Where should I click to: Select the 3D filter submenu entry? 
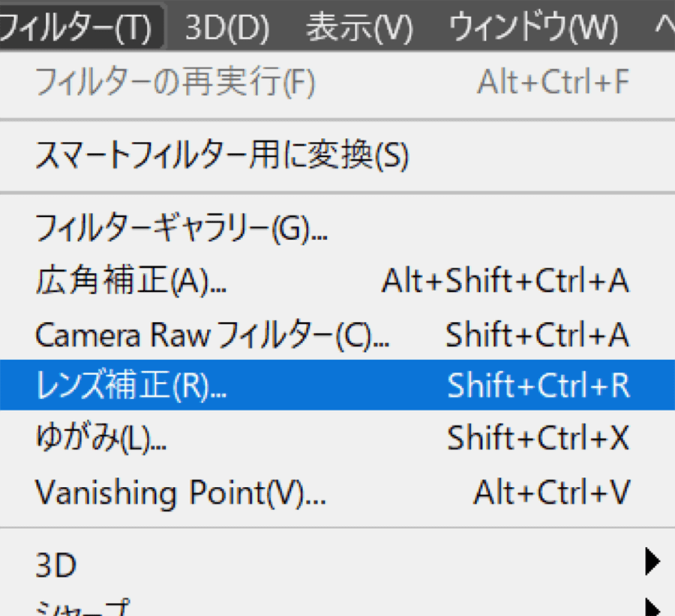[337, 564]
